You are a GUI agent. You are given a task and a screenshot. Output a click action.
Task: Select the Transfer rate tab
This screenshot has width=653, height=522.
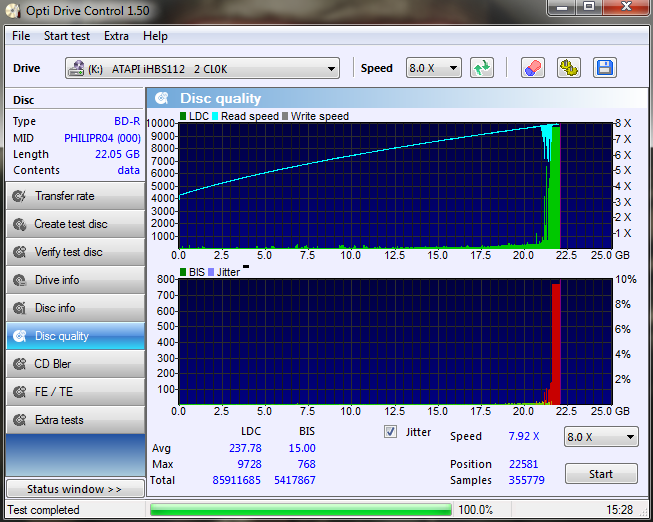75,196
